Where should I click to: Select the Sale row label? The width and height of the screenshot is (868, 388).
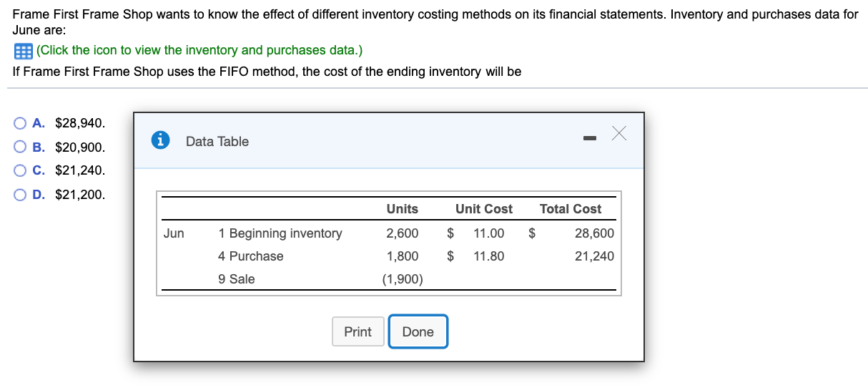[x=236, y=279]
